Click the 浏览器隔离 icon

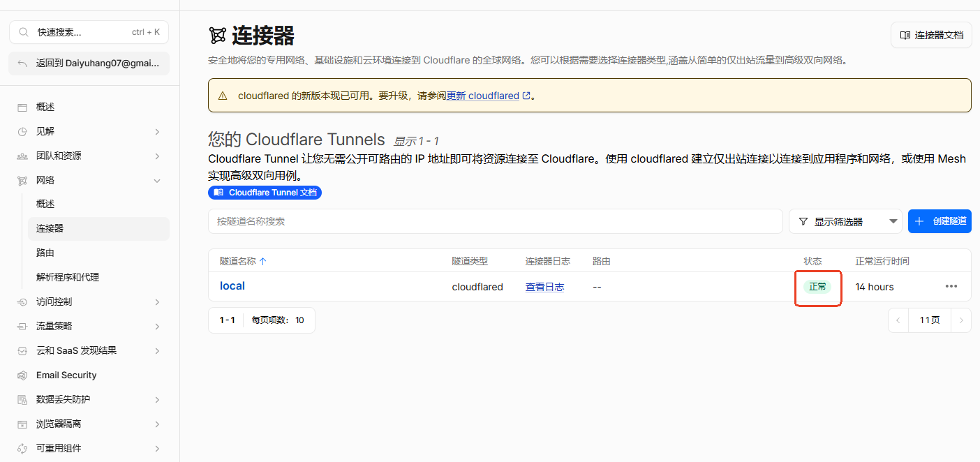click(22, 424)
